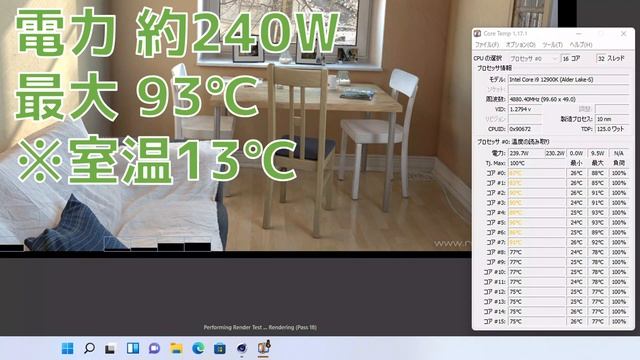The height and width of the screenshot is (360, 640).
Task: Click the 最小 column header
Action: tap(576, 163)
